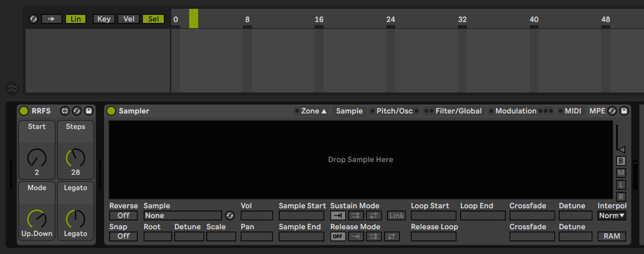Screen dimensions: 644x254
Task: Click the Sample Start value field
Action: (x=301, y=216)
